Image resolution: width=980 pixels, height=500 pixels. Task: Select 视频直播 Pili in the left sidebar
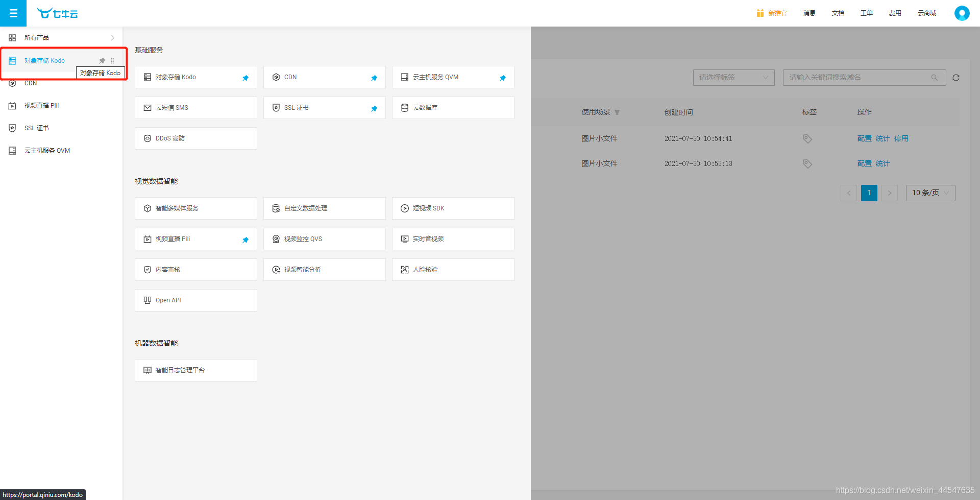[x=61, y=106]
